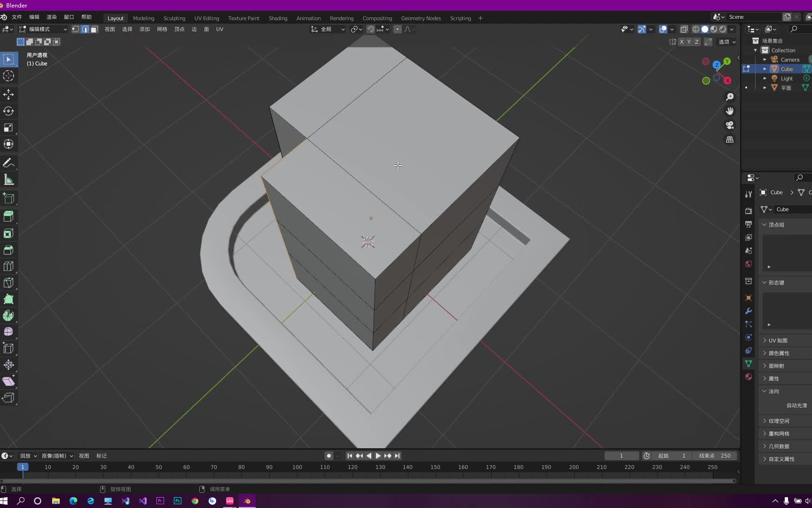Image resolution: width=812 pixels, height=508 pixels.
Task: Activate the Annotate tool
Action: (x=8, y=163)
